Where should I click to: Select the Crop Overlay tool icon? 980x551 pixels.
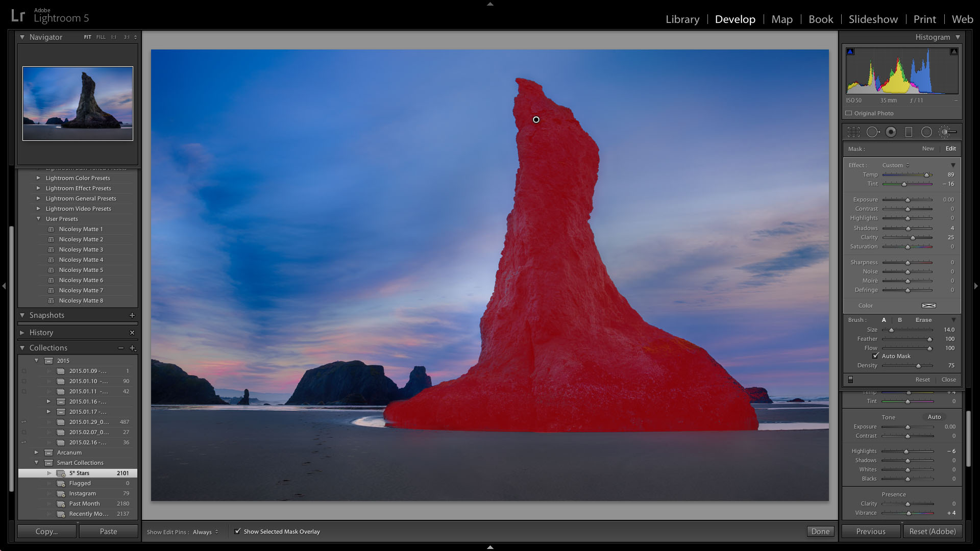(x=853, y=132)
